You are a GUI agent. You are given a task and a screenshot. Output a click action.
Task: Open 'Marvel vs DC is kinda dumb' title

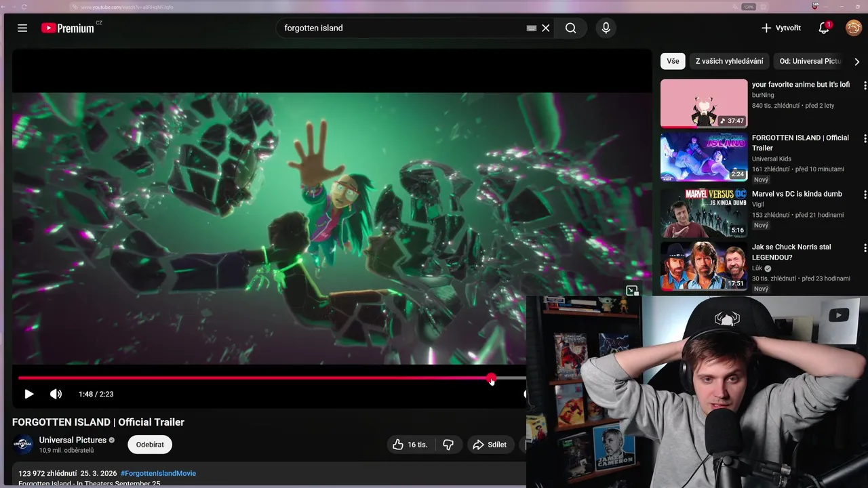click(x=797, y=194)
